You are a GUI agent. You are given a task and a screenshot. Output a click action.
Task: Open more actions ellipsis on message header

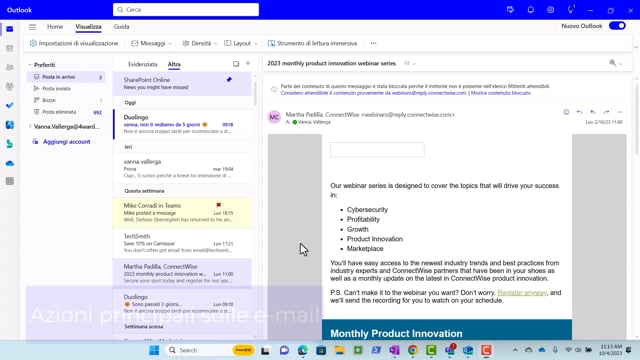[620, 112]
